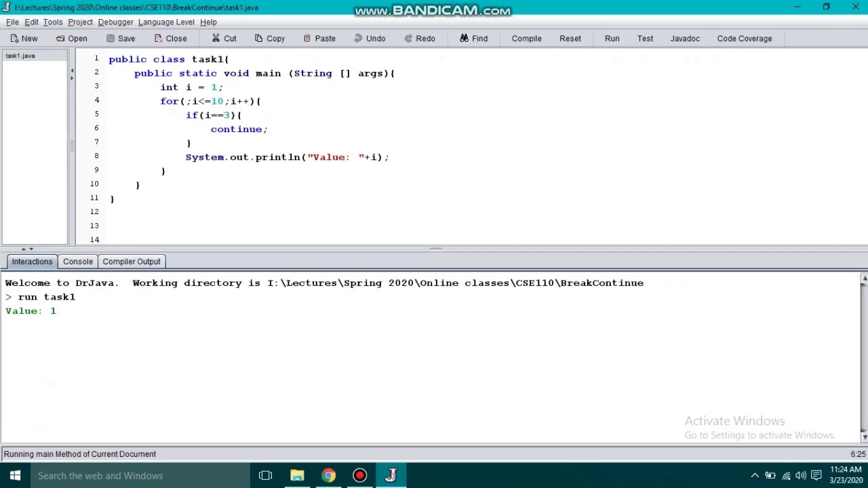Click the volume icon in system tray

pyautogui.click(x=801, y=476)
